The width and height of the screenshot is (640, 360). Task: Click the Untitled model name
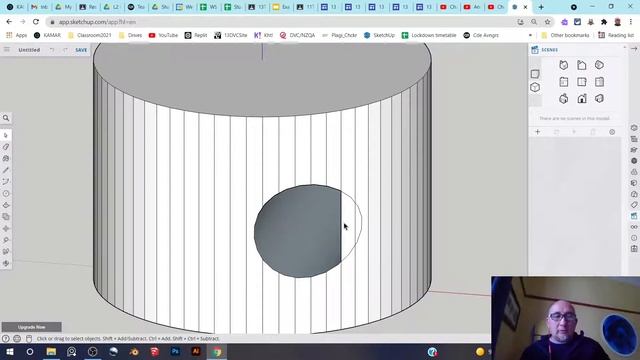click(x=29, y=50)
